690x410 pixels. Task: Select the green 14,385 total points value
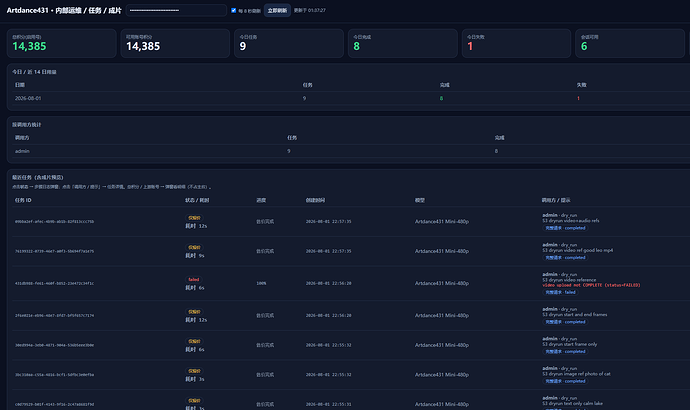[29, 46]
